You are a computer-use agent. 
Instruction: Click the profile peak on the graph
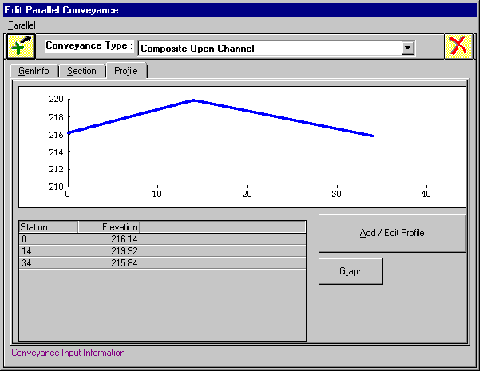(x=194, y=100)
